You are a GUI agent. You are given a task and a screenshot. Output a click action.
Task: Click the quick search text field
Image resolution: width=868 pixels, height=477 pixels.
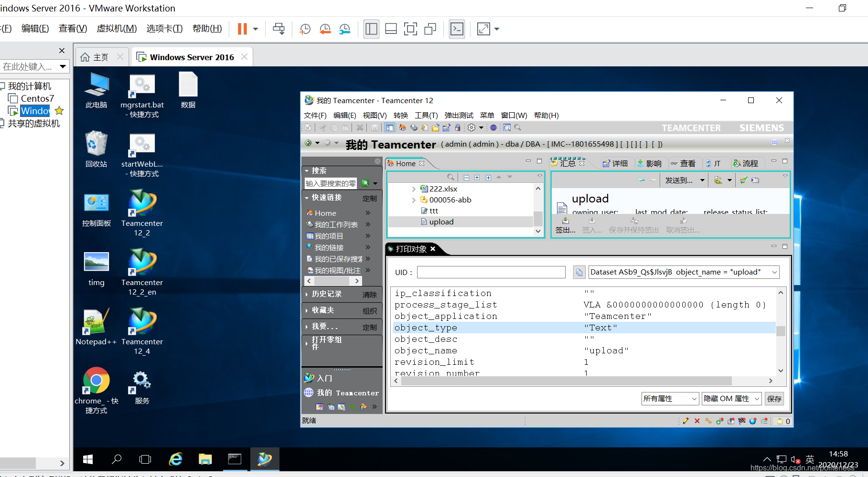point(331,183)
